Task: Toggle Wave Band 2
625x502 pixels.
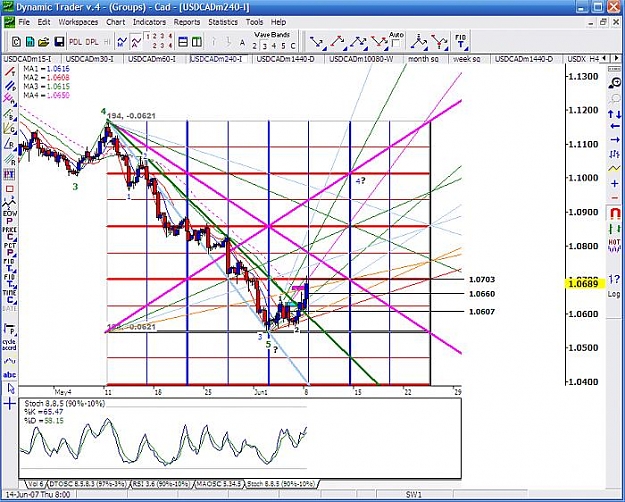Action: click(255, 46)
